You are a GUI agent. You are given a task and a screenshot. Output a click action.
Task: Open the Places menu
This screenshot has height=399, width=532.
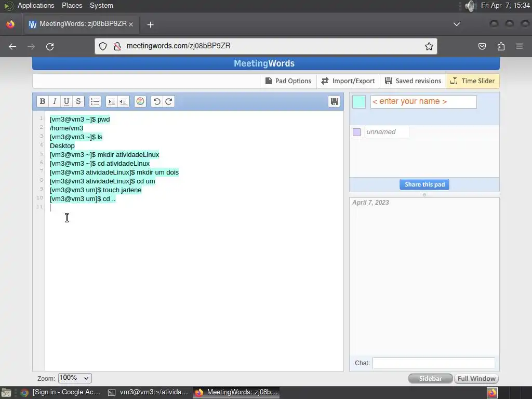72,5
